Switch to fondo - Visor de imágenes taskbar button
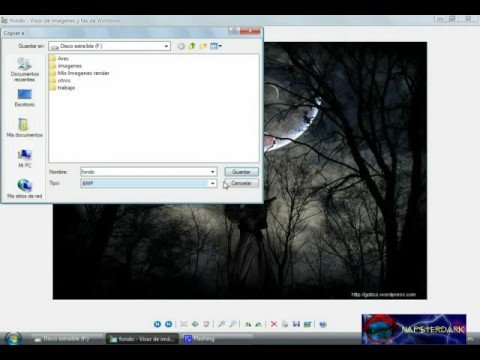Viewport: 480px width, 360px height. pyautogui.click(x=142, y=339)
